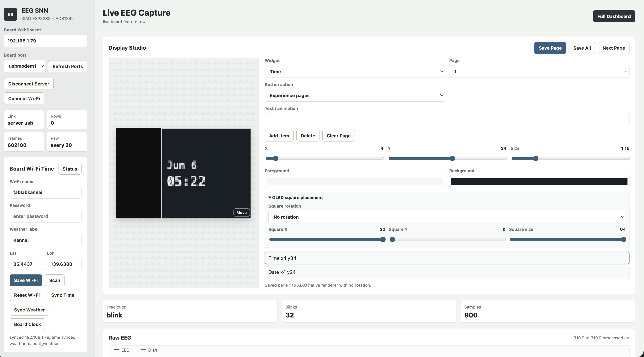The width and height of the screenshot is (644, 357).
Task: Click the Y position slider
Action: (x=447, y=158)
